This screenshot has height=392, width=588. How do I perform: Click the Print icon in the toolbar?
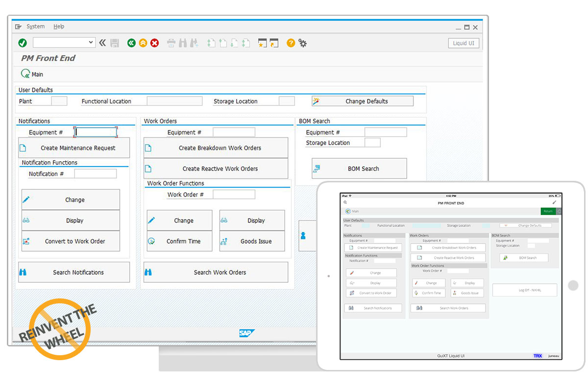click(x=171, y=43)
